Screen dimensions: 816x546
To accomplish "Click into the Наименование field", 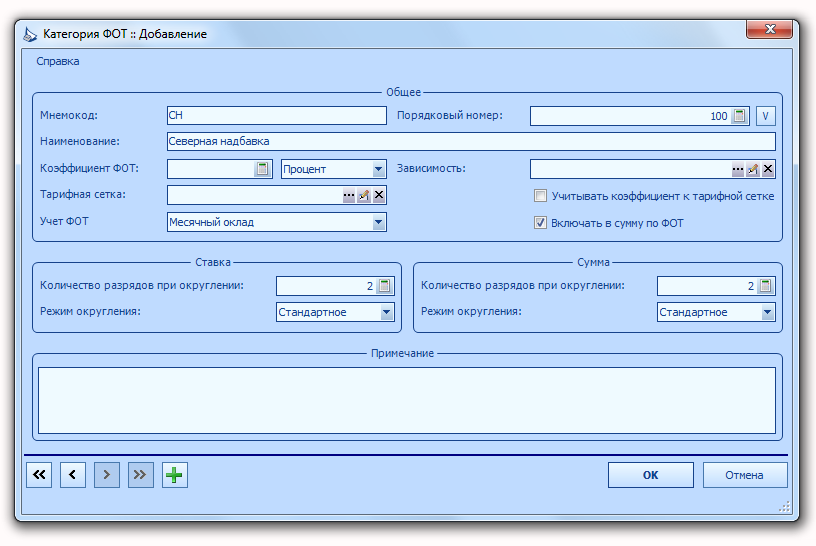I will click(x=471, y=142).
